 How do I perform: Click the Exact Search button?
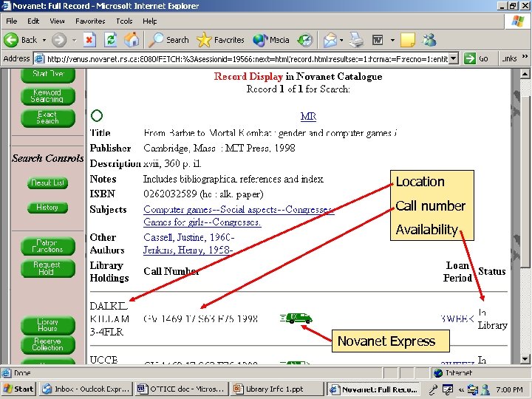tap(48, 117)
